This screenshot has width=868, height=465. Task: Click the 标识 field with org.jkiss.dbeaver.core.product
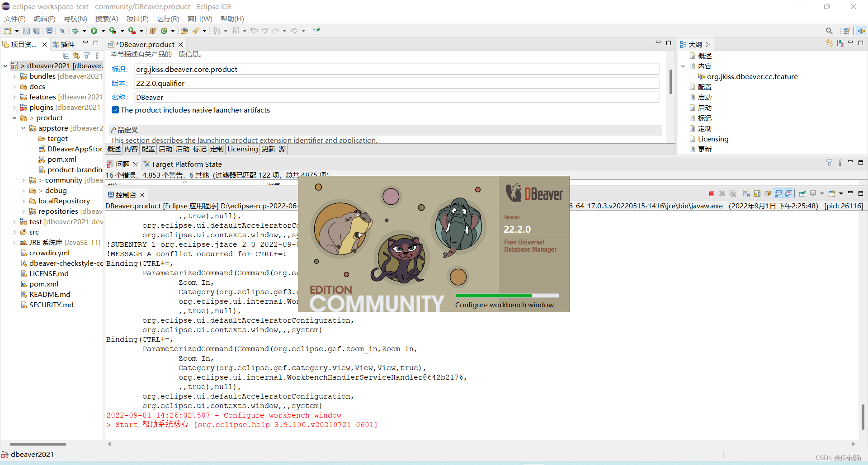(397, 69)
